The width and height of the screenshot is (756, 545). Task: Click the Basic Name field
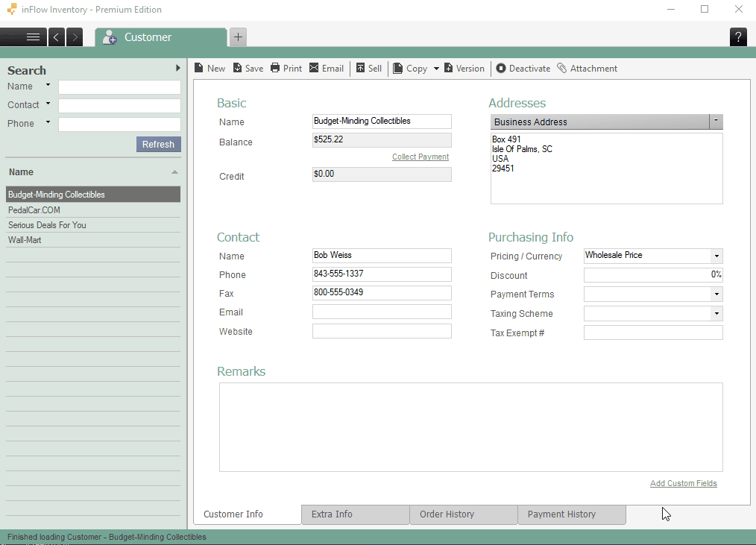382,121
